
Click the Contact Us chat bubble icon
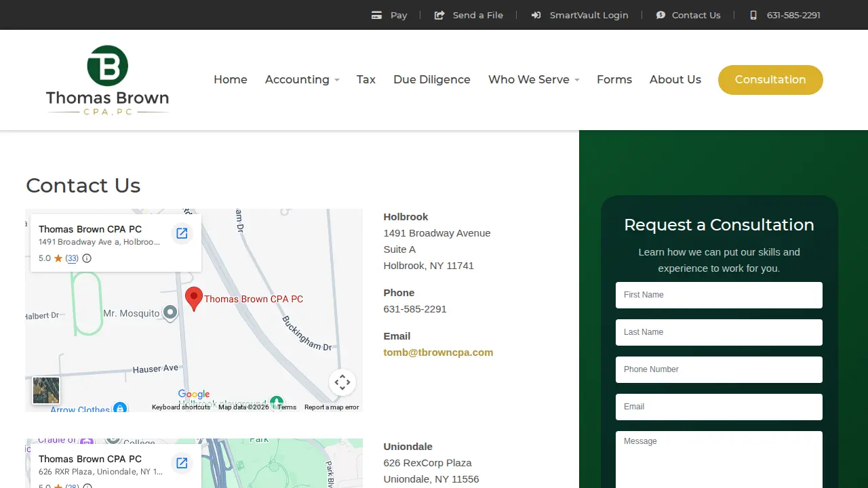pos(660,15)
